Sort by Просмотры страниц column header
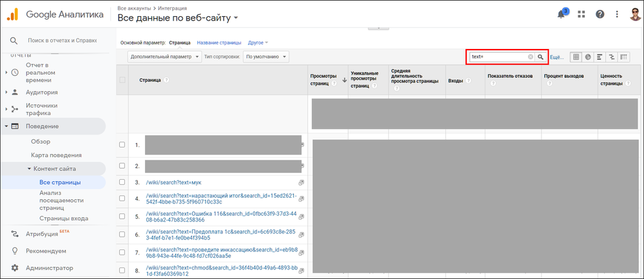This screenshot has height=279, width=644. pyautogui.click(x=323, y=80)
